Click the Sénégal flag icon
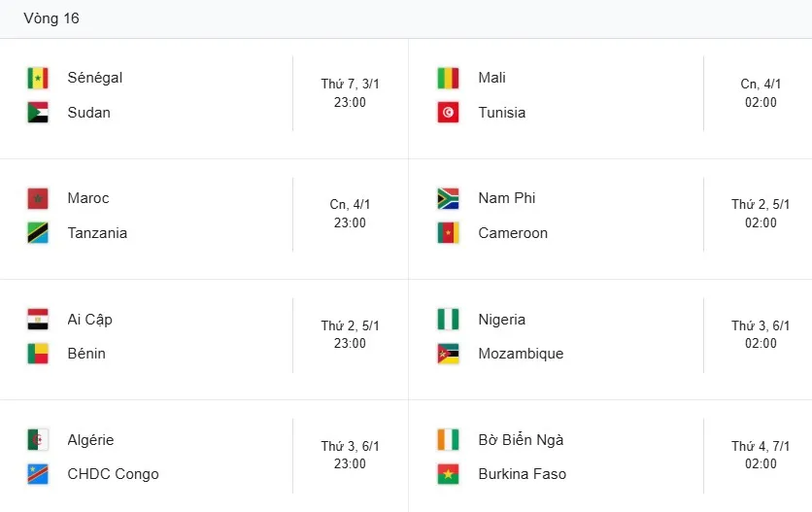 click(x=38, y=79)
